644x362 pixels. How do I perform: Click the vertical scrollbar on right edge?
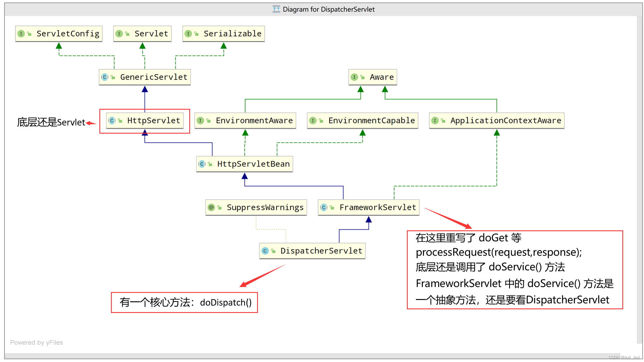click(x=639, y=180)
